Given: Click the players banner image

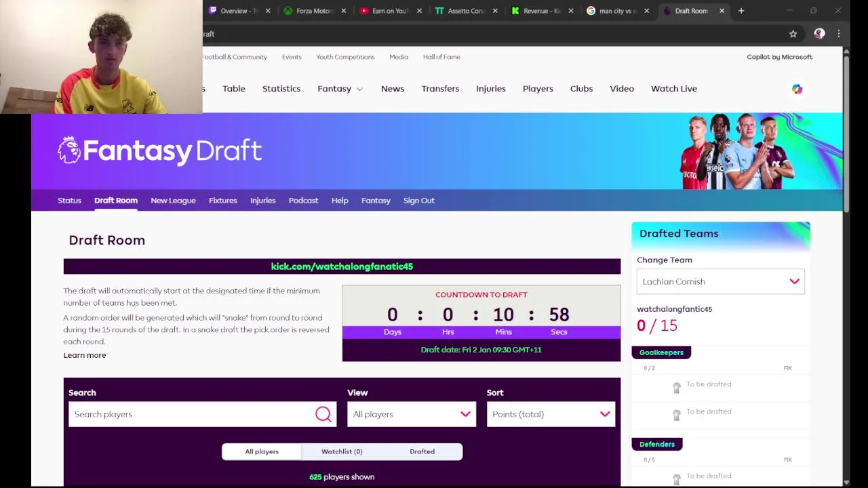Looking at the screenshot, I should click(x=739, y=151).
